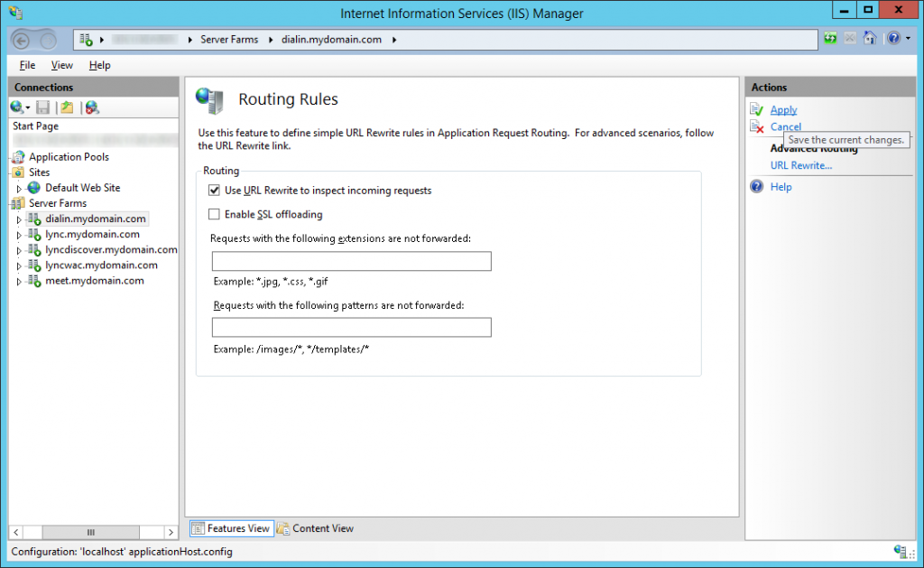Viewport: 924px width, 568px height.
Task: Open the View menu
Action: (x=61, y=65)
